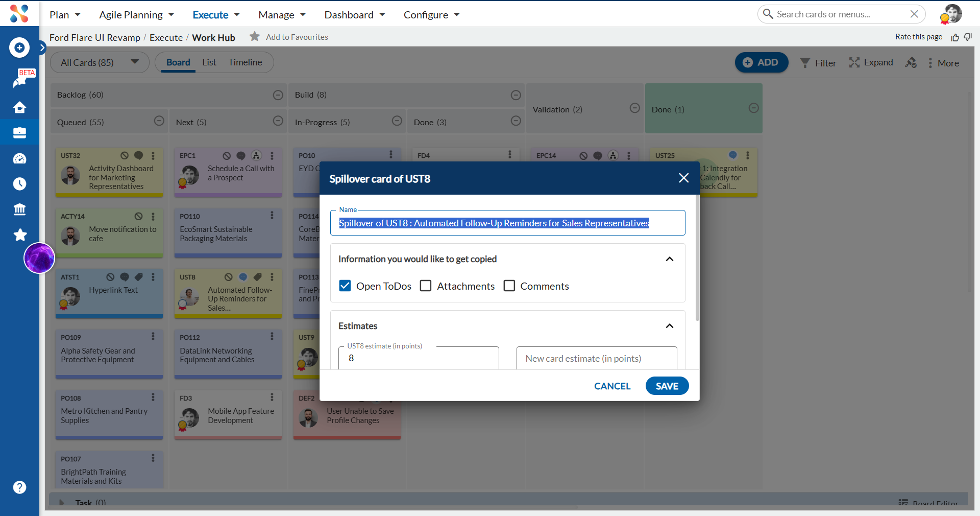Switch to the List tab
The width and height of the screenshot is (980, 516).
(x=209, y=62)
